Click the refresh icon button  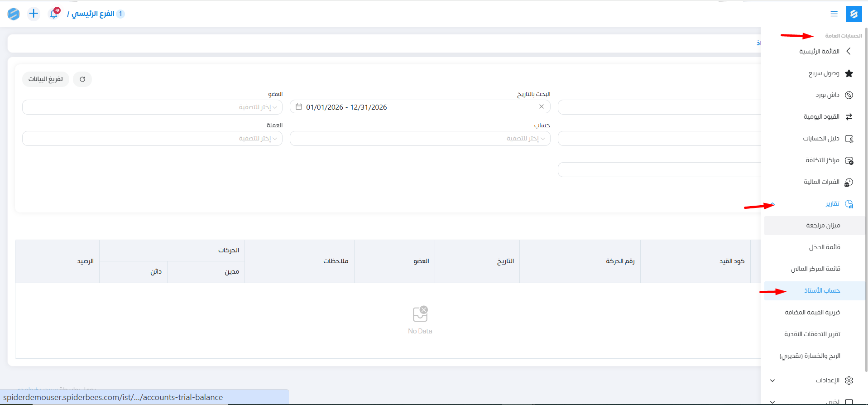coord(82,79)
